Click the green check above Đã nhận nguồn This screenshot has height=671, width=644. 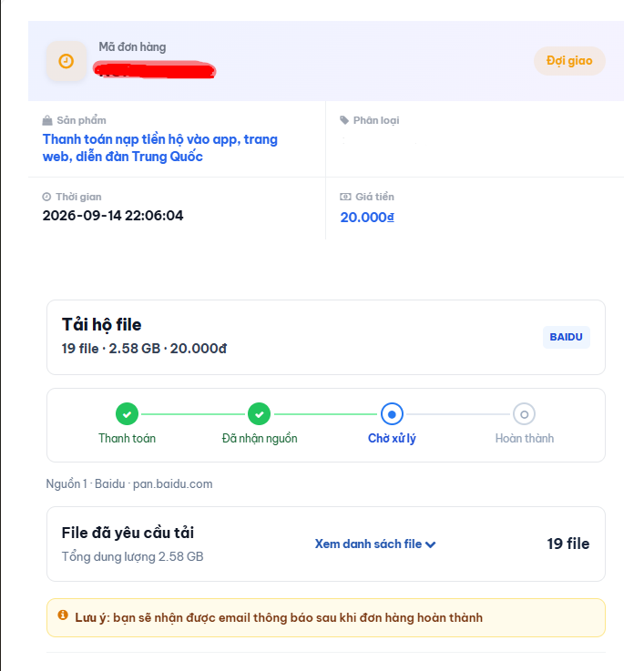coord(259,414)
